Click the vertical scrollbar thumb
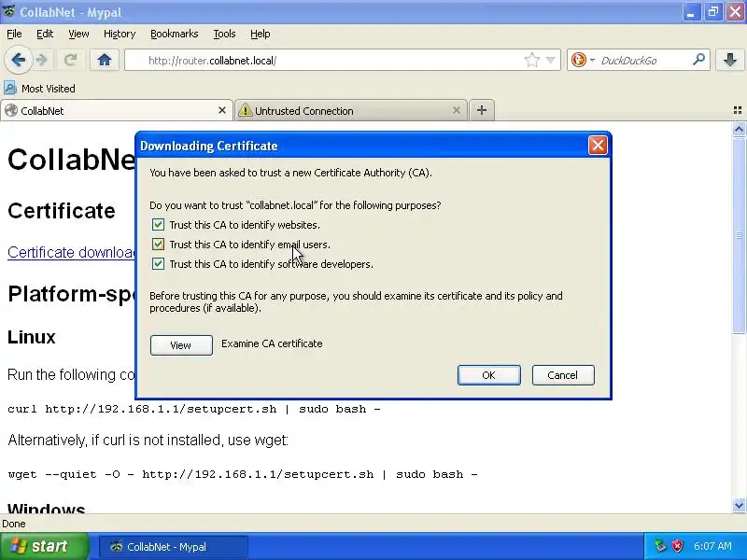This screenshot has width=747, height=560. pos(739,235)
